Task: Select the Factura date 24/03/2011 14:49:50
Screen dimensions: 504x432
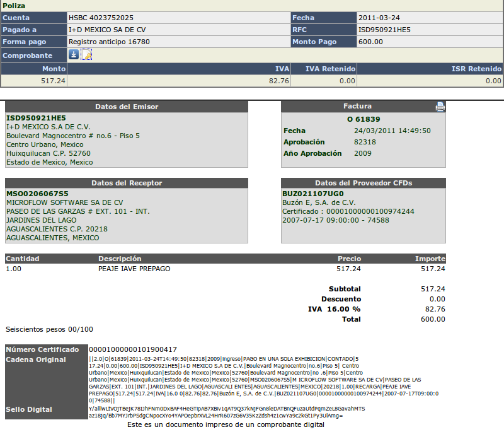Action: 392,131
